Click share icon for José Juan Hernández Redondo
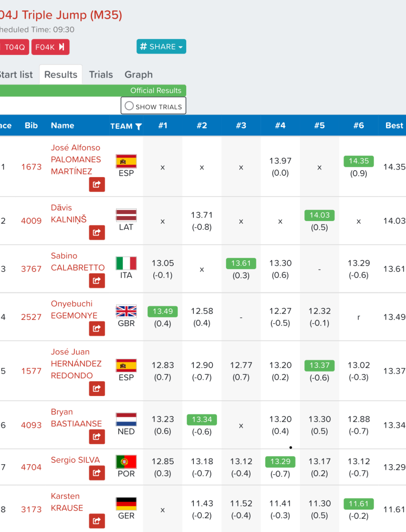The height and width of the screenshot is (532, 406). (97, 389)
